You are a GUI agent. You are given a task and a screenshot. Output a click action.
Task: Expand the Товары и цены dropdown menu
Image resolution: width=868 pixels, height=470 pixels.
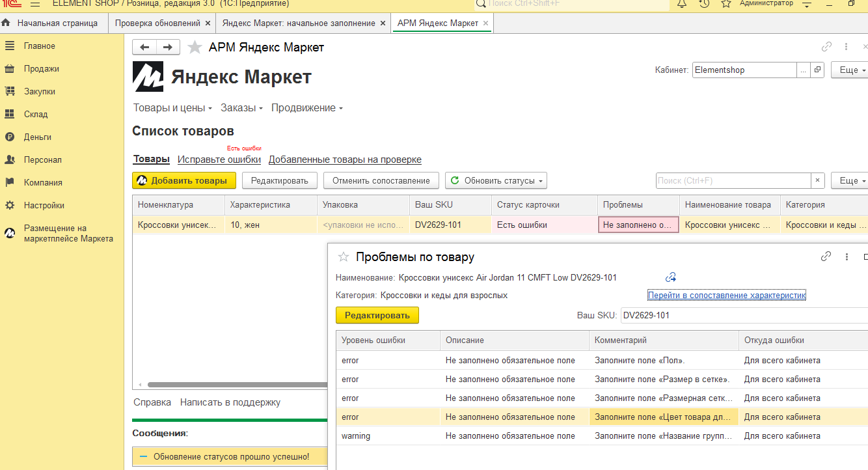click(x=173, y=108)
